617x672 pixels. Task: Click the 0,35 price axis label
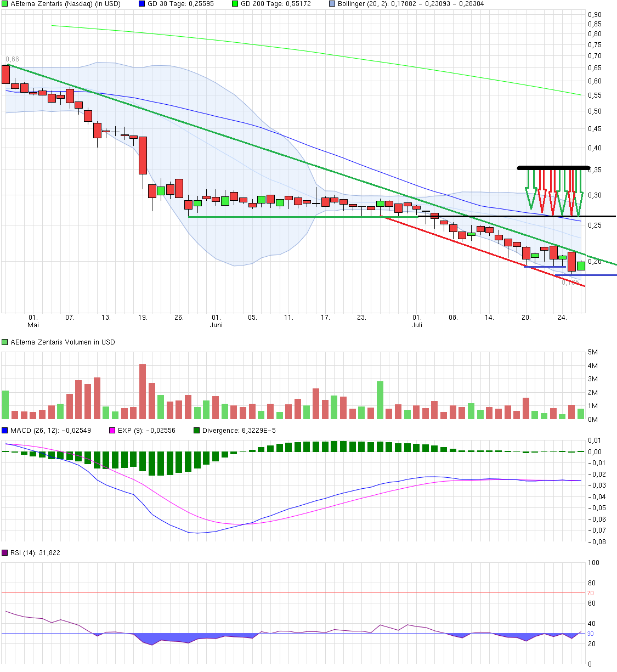pyautogui.click(x=596, y=170)
